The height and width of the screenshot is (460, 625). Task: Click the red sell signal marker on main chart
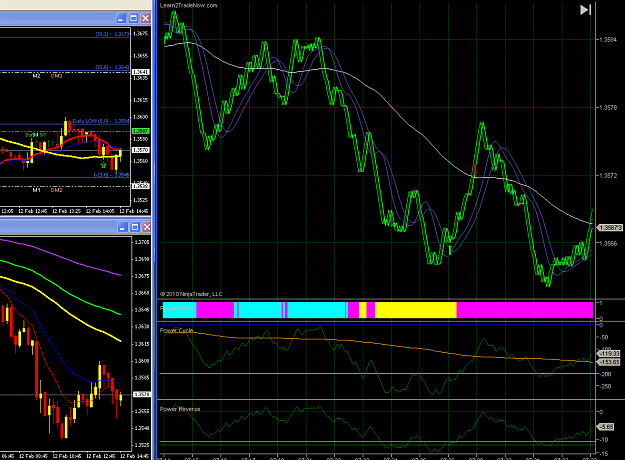[x=475, y=169]
